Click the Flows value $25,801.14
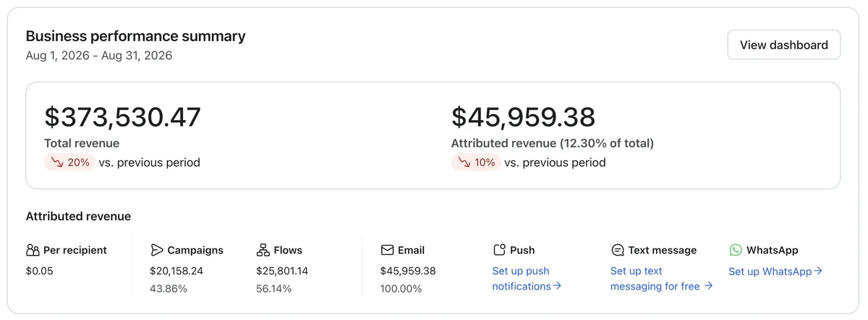The image size is (868, 320). [x=282, y=272]
